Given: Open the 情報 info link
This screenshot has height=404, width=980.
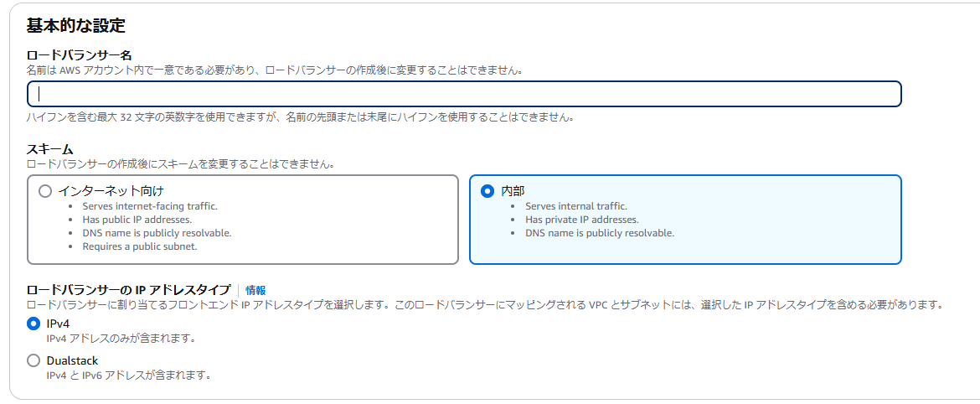Looking at the screenshot, I should tap(255, 290).
